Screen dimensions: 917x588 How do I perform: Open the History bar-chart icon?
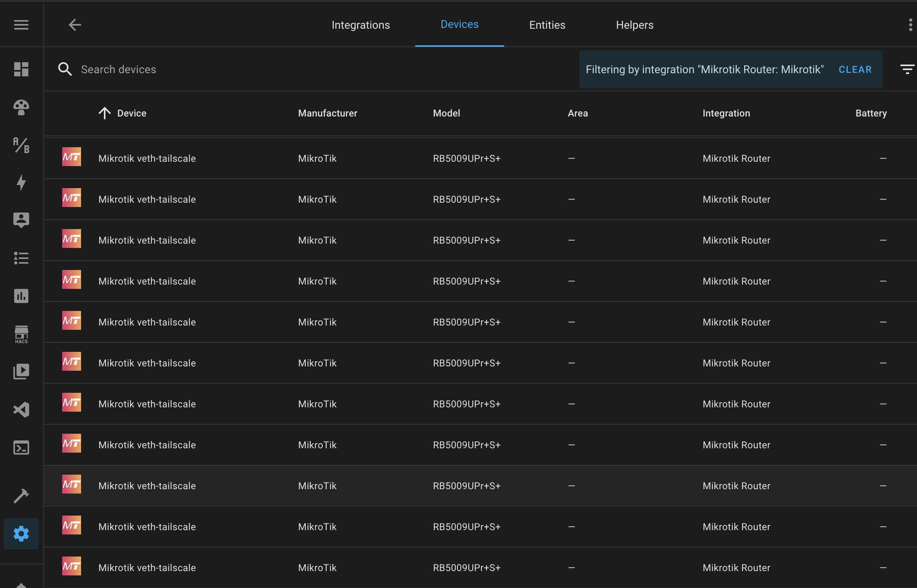coord(21,296)
